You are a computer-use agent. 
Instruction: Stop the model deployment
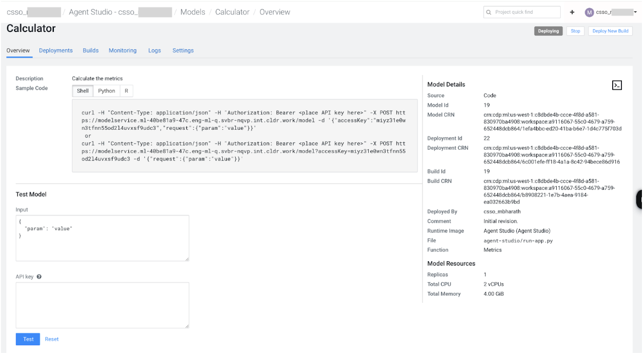575,31
